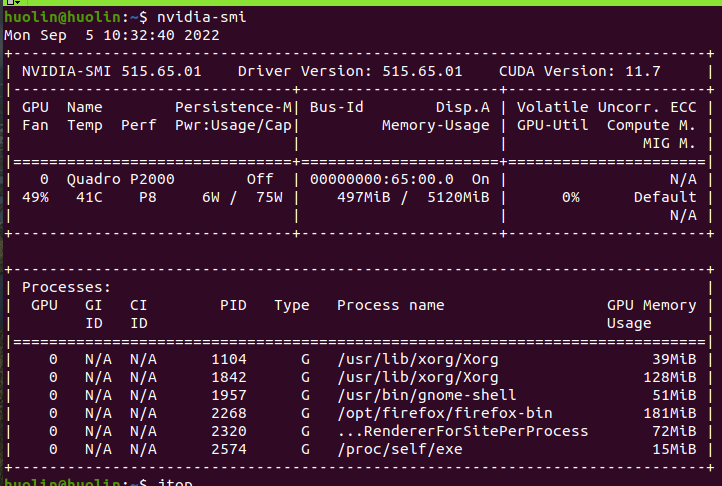The image size is (722, 486).
Task: Click the 49% fan speed value
Action: click(36, 197)
